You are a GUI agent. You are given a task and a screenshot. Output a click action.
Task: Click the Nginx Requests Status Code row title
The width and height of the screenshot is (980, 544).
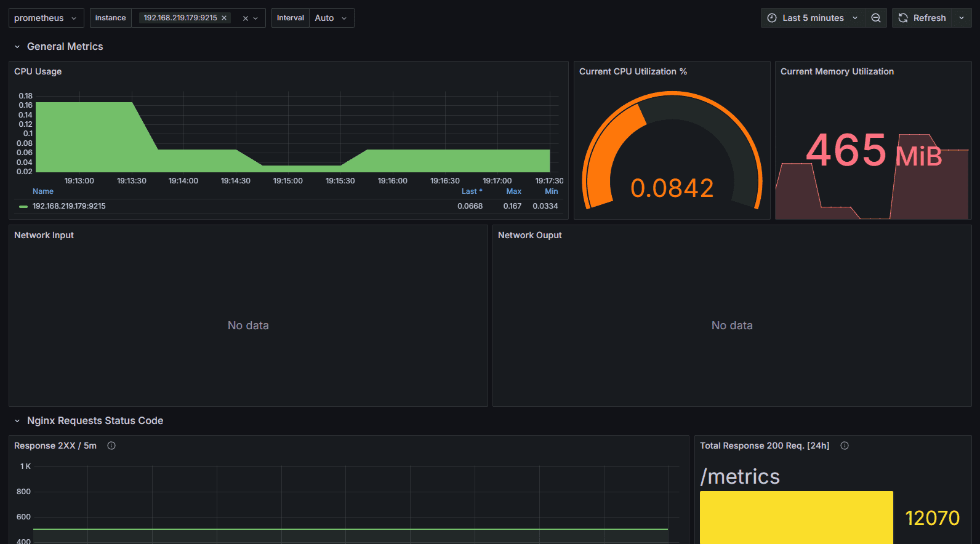pyautogui.click(x=95, y=421)
